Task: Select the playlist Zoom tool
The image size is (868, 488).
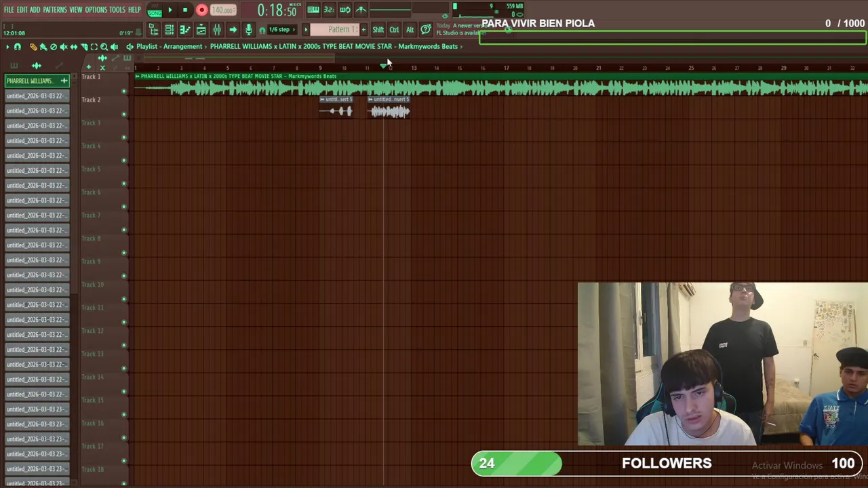Action: [x=104, y=47]
